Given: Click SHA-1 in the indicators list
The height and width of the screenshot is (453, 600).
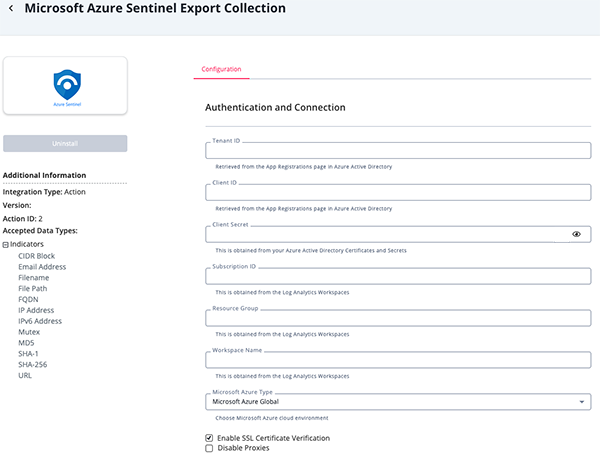Looking at the screenshot, I should click(28, 354).
